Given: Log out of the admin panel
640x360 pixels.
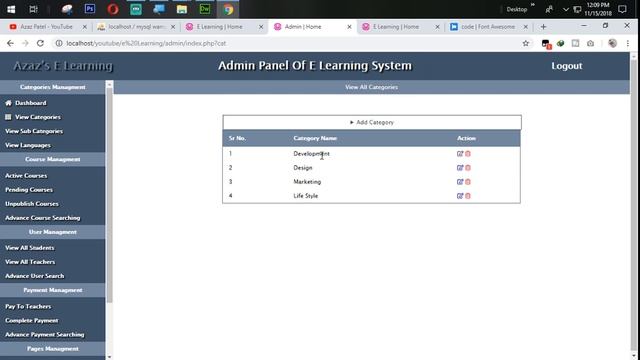Looking at the screenshot, I should click(x=567, y=66).
